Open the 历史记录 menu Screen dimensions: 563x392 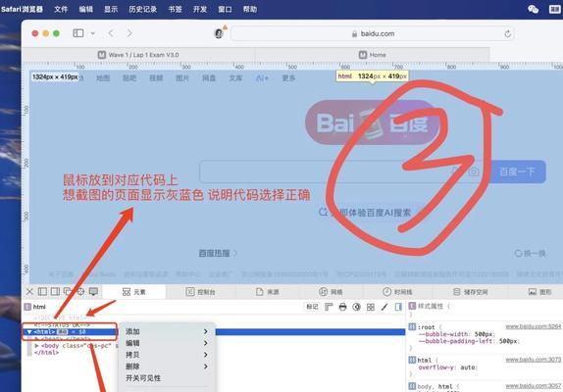(x=142, y=9)
